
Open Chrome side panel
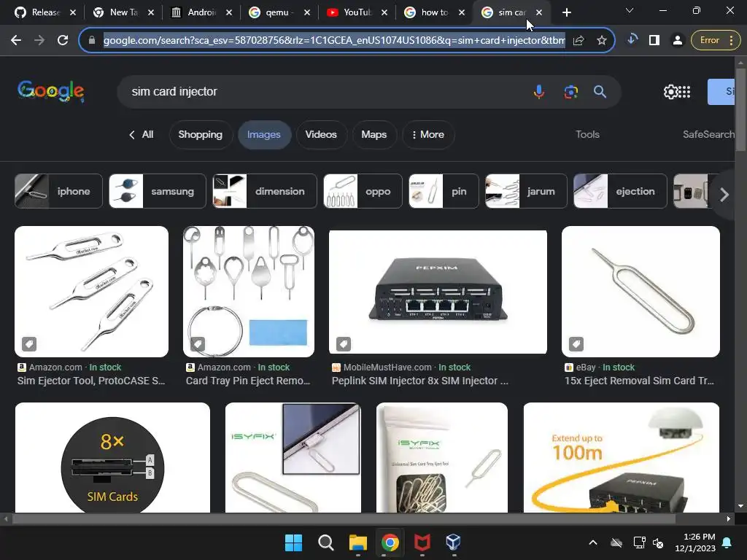[x=654, y=41]
